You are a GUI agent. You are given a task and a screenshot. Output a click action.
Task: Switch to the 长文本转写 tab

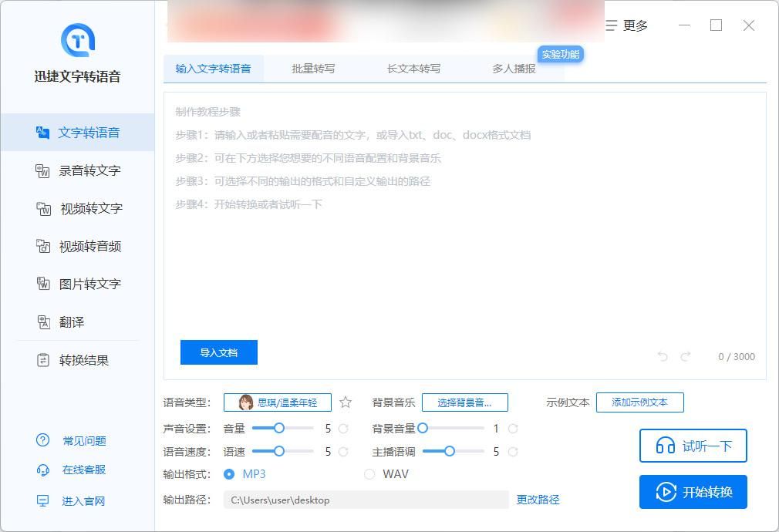[x=414, y=69]
